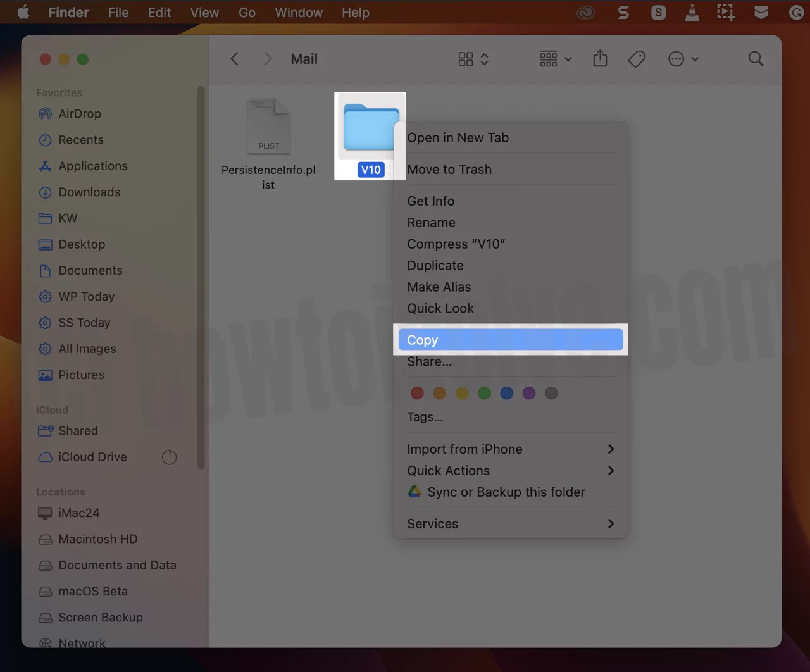
Task: Select the All Images smart folder
Action: 86,349
